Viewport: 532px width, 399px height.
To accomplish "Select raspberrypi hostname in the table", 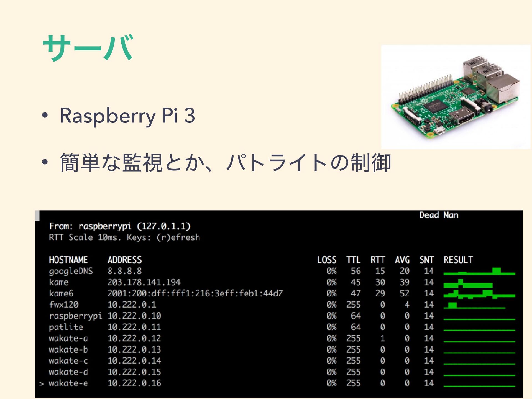I will (x=76, y=316).
